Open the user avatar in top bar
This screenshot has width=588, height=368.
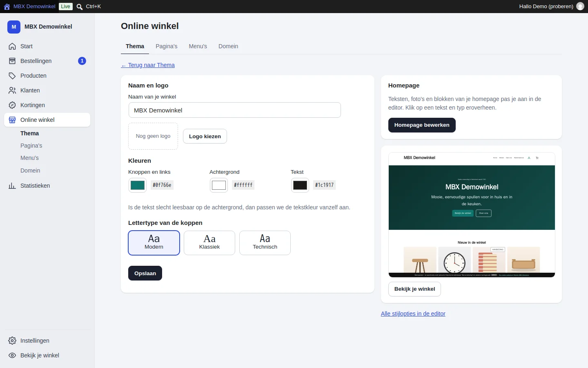point(580,7)
